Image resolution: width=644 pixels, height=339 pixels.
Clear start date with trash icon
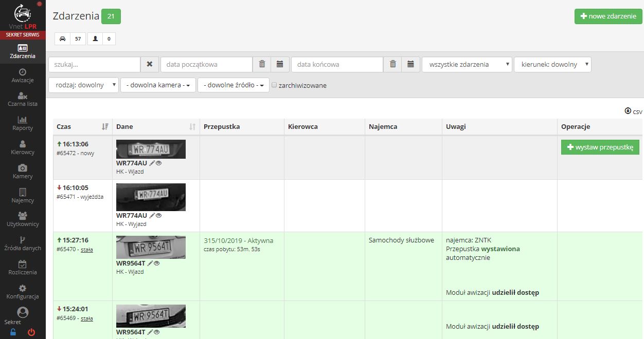click(x=262, y=64)
